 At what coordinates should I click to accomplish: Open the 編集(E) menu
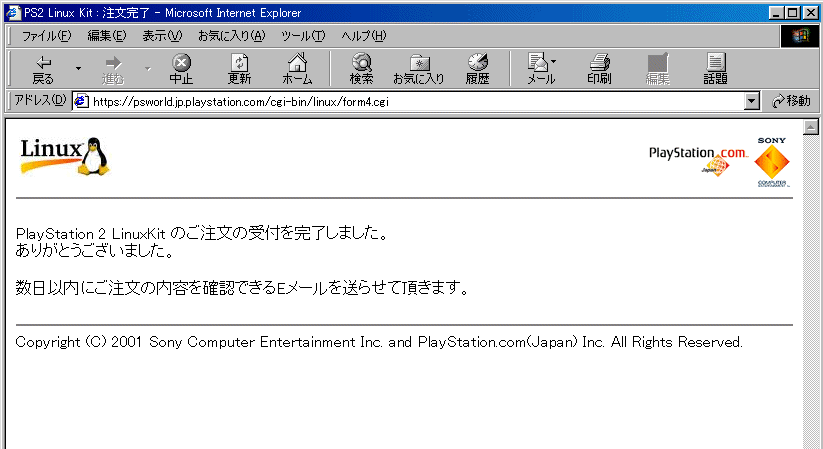(107, 36)
